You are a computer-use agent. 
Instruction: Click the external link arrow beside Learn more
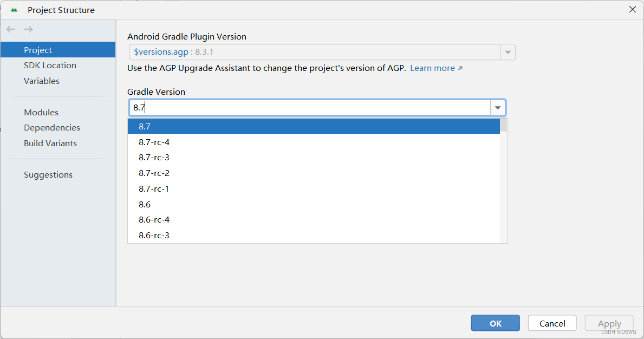(460, 68)
